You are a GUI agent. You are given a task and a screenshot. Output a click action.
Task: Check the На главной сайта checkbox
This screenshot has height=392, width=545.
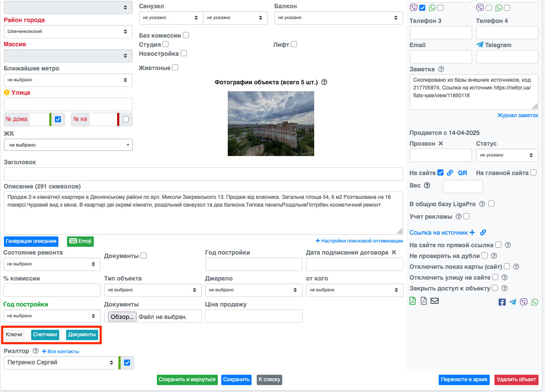pyautogui.click(x=533, y=172)
